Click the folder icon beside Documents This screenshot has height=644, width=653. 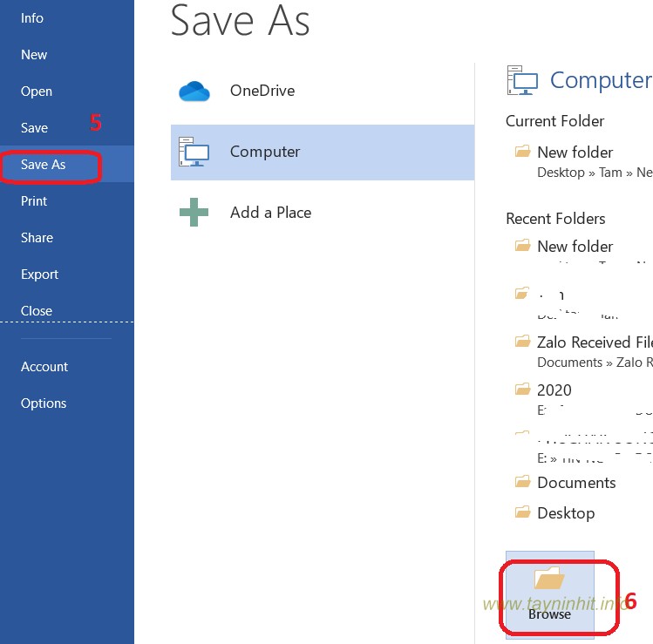(x=523, y=482)
